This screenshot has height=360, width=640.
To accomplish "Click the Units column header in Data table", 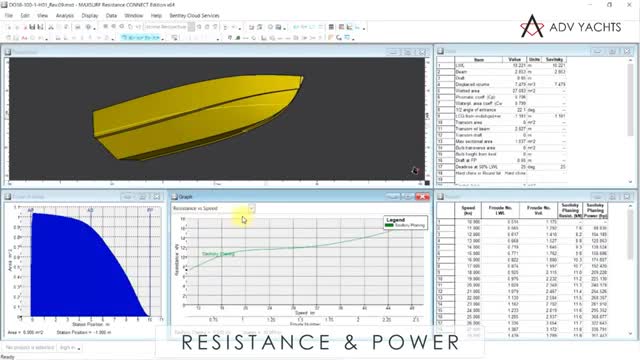I will (534, 60).
